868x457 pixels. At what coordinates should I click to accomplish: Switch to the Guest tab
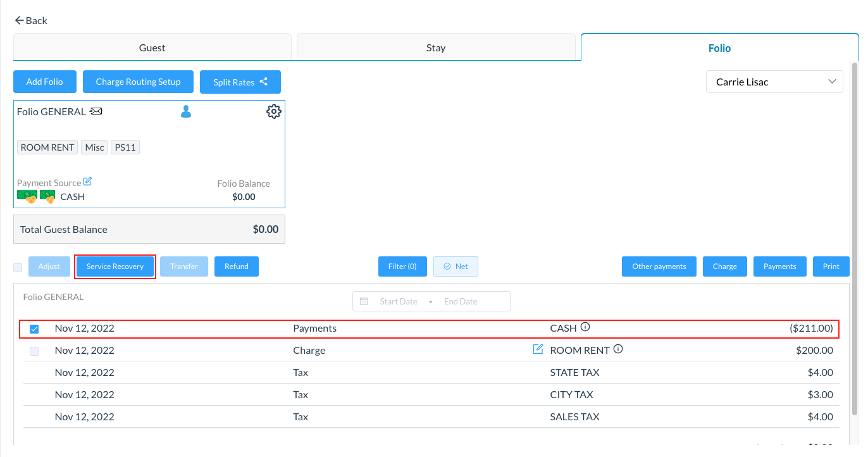pos(152,47)
